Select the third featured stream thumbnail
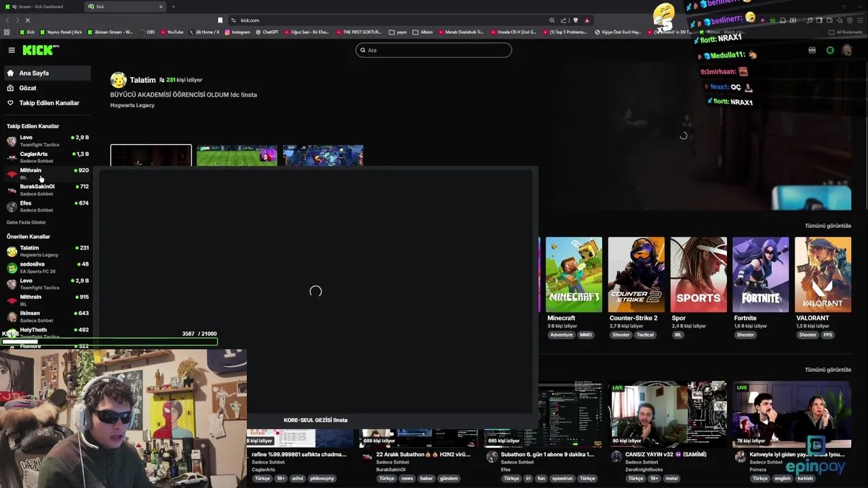868x488 pixels. click(323, 155)
